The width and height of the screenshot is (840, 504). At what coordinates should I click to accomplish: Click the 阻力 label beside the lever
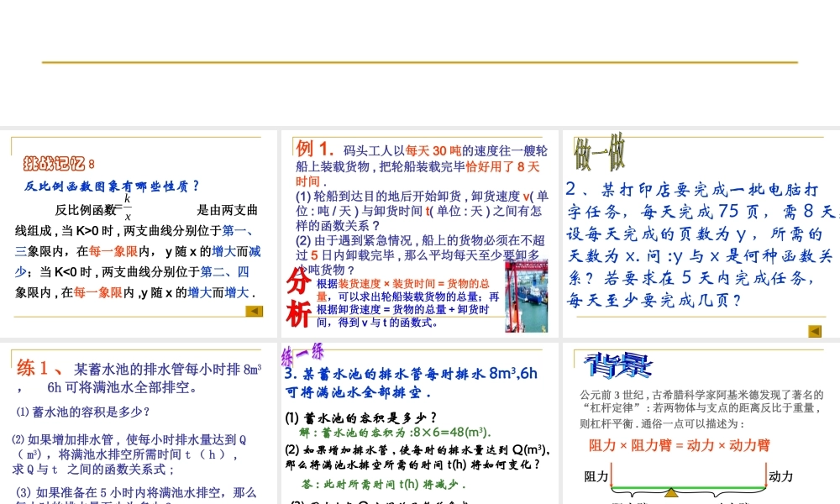[x=596, y=476]
